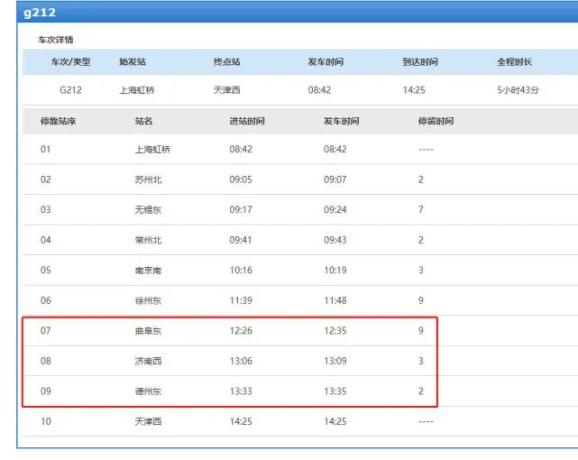This screenshot has height=460, width=578.
Task: Select the 13:06 arrival time
Action: (x=241, y=361)
